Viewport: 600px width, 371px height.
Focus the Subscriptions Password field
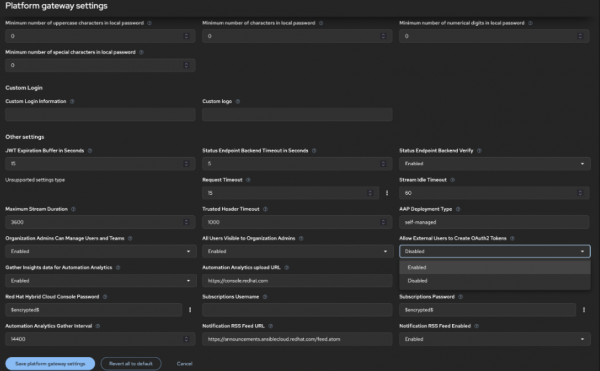pyautogui.click(x=488, y=310)
